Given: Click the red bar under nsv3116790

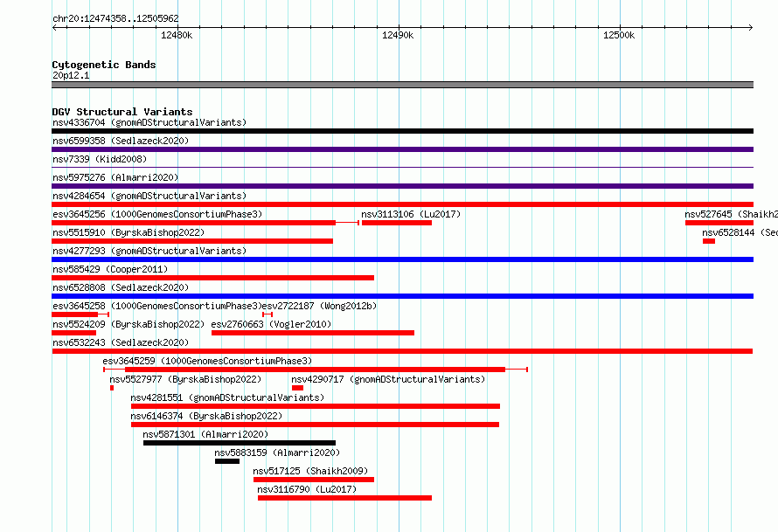Looking at the screenshot, I should (x=344, y=498).
